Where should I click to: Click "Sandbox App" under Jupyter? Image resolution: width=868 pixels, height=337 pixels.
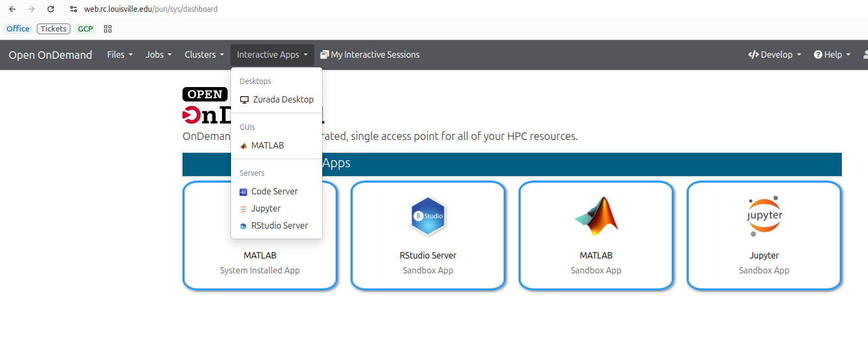pyautogui.click(x=764, y=270)
